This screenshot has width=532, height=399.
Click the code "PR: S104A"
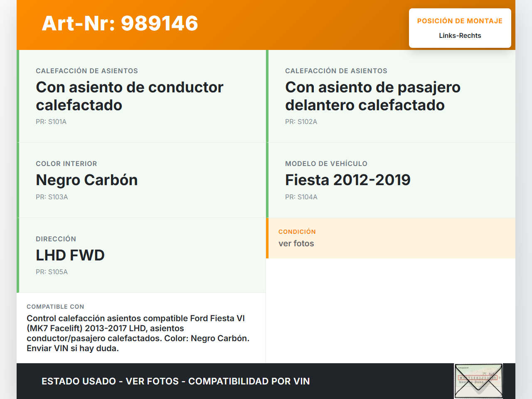pos(301,197)
